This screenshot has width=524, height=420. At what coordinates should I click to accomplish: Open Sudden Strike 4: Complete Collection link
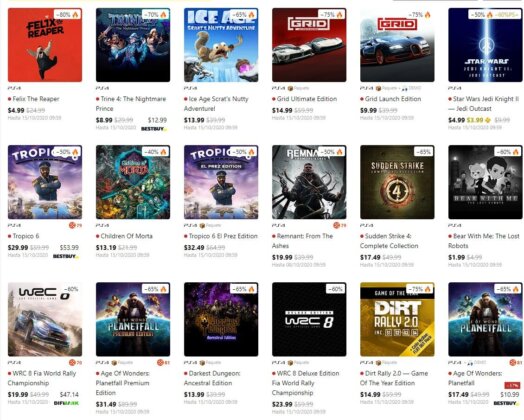(389, 241)
